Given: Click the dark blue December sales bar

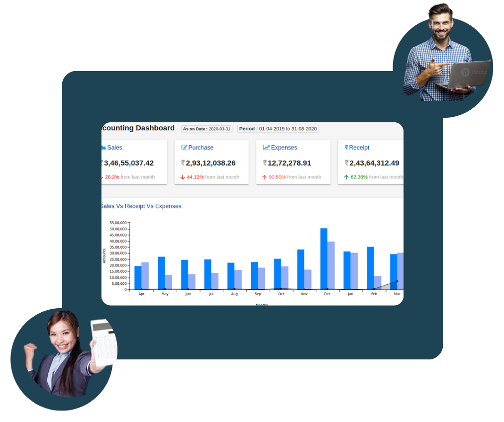Looking at the screenshot, I should tap(324, 259).
